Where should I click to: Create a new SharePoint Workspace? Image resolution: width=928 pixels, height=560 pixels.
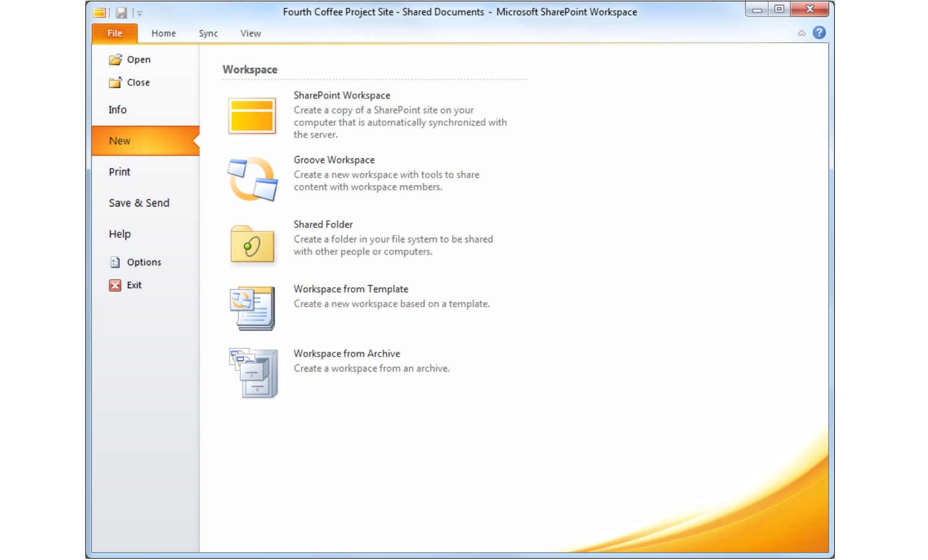pos(341,95)
